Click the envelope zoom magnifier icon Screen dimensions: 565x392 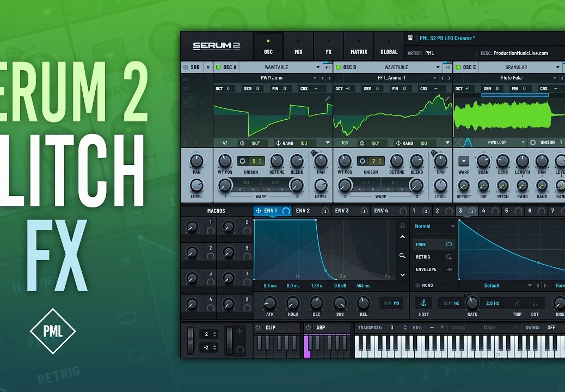402,256
